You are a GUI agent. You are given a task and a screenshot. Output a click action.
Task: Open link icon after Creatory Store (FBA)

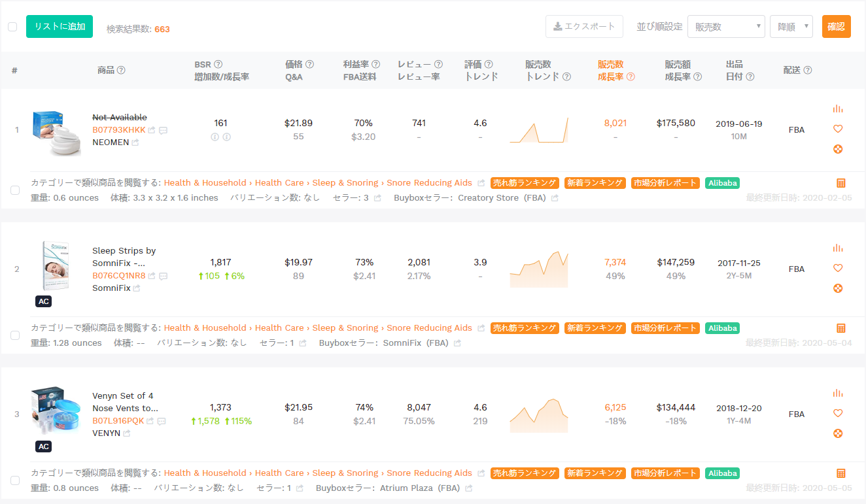click(555, 198)
